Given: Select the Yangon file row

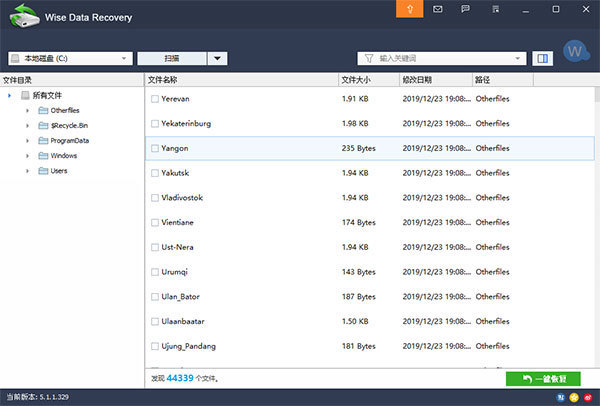Looking at the screenshot, I should pyautogui.click(x=370, y=148).
